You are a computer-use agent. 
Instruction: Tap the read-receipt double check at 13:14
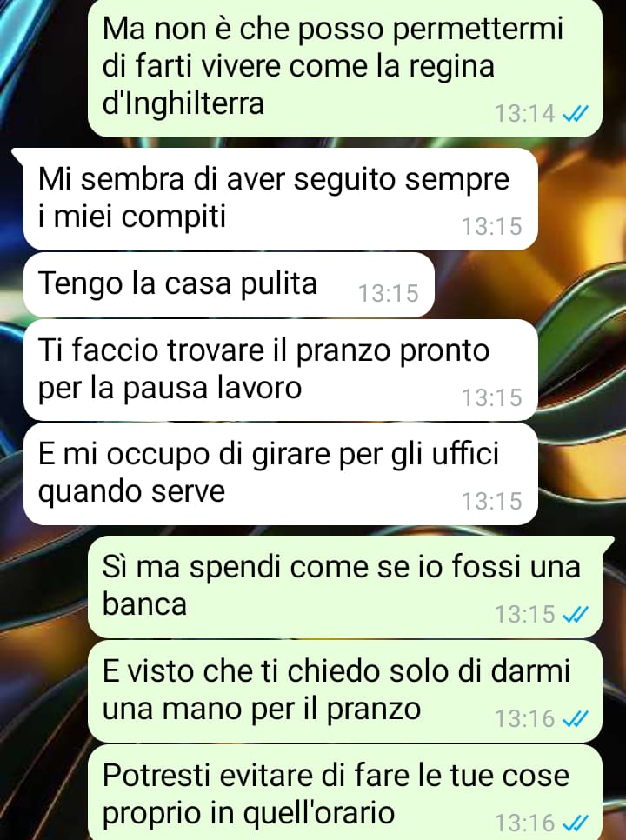click(576, 114)
